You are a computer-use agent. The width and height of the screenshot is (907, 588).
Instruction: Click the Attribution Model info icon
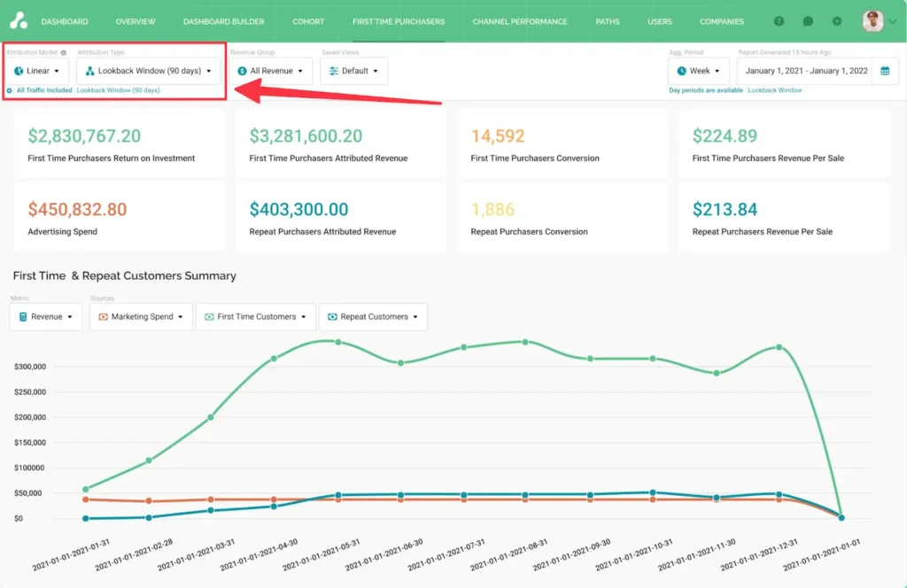pyautogui.click(x=64, y=53)
